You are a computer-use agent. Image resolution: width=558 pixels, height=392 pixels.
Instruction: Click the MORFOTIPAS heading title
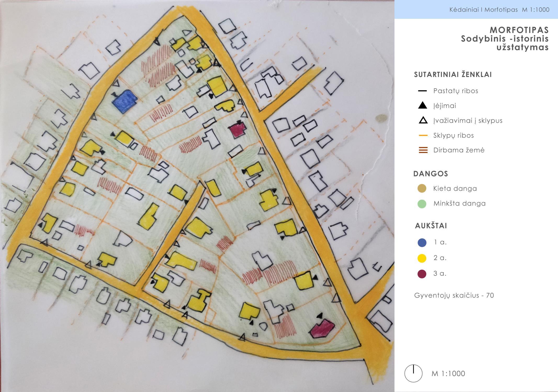[x=519, y=30]
